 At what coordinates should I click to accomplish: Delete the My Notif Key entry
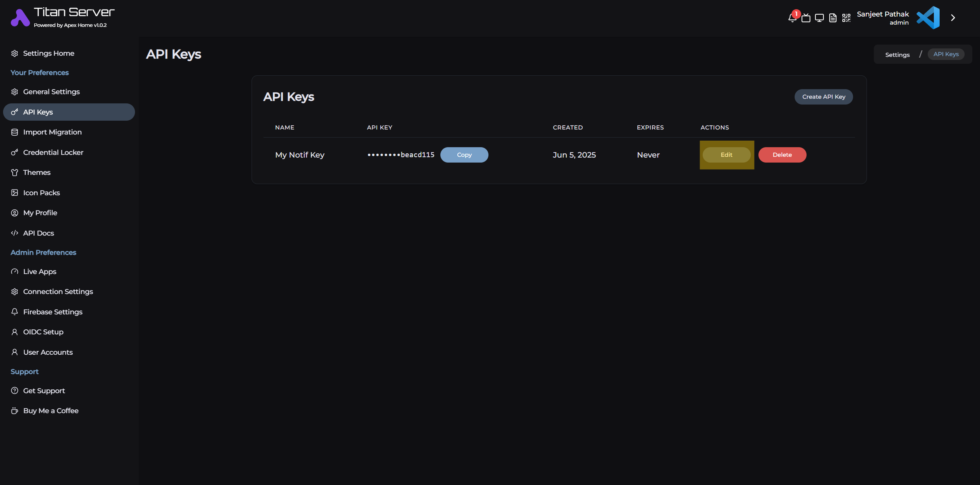[782, 154]
